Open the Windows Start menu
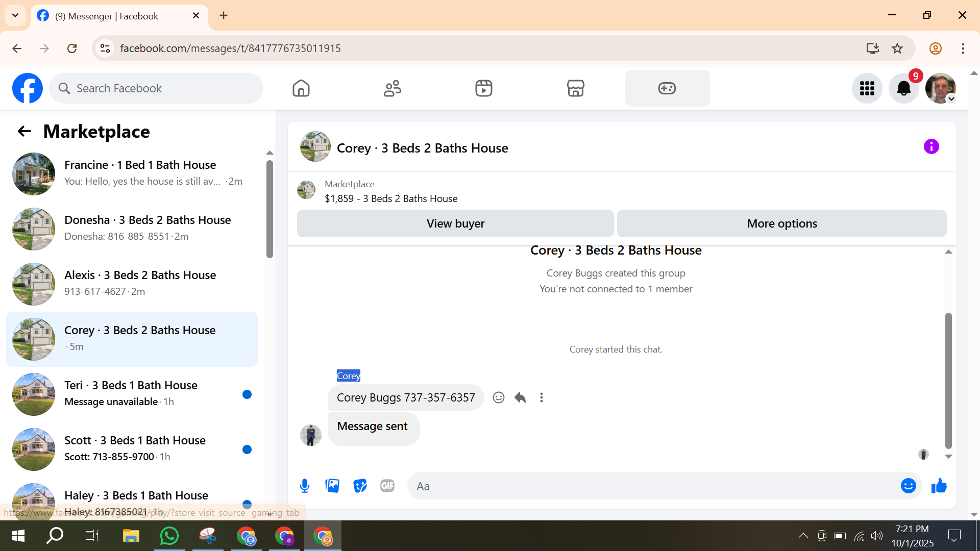 tap(18, 536)
